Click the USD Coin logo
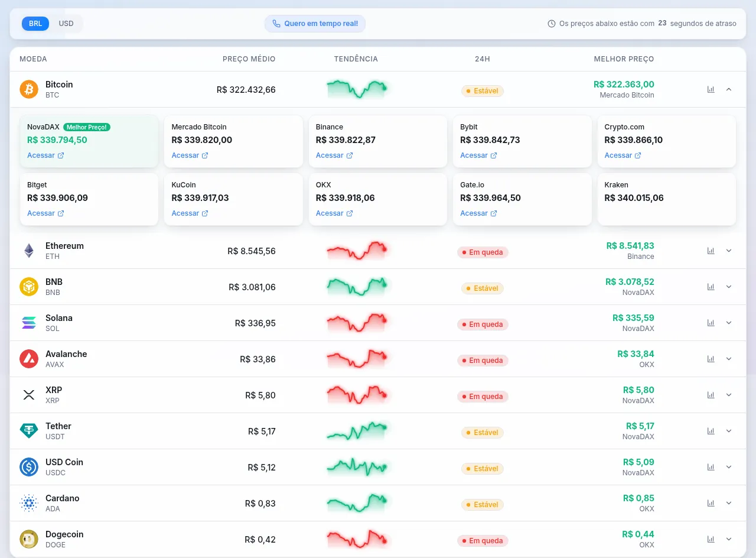756x558 pixels. click(29, 467)
